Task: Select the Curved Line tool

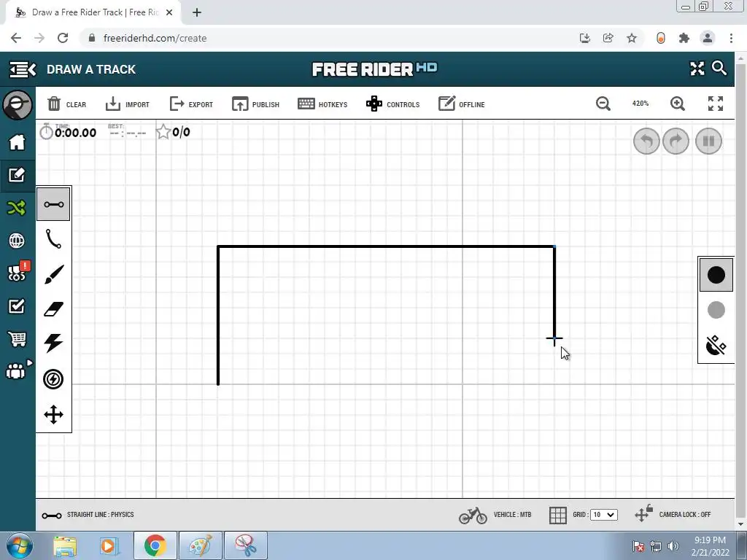Action: [53, 239]
